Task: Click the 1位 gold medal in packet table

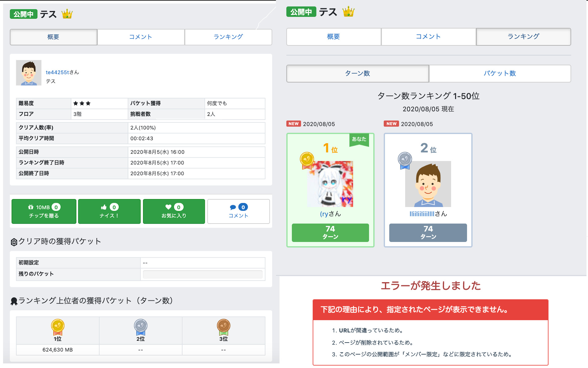Action: 58,327
